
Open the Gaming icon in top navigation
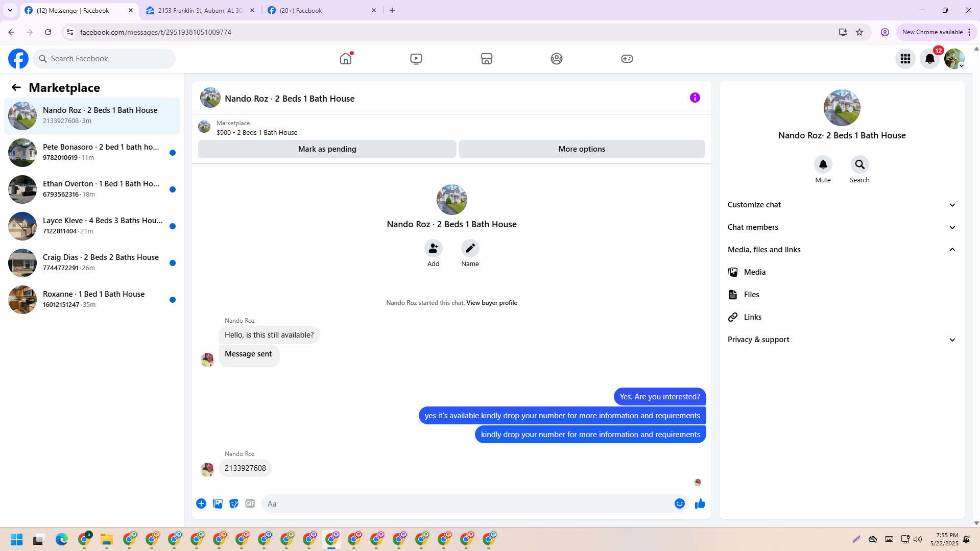pos(627,59)
